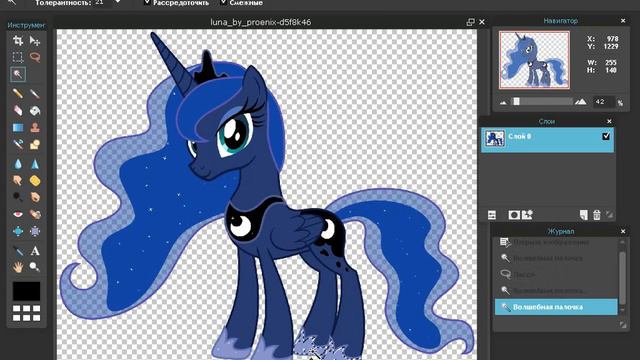Image resolution: width=640 pixels, height=360 pixels.
Task: Select the Red Eye reduction tool
Action: [x=18, y=214]
